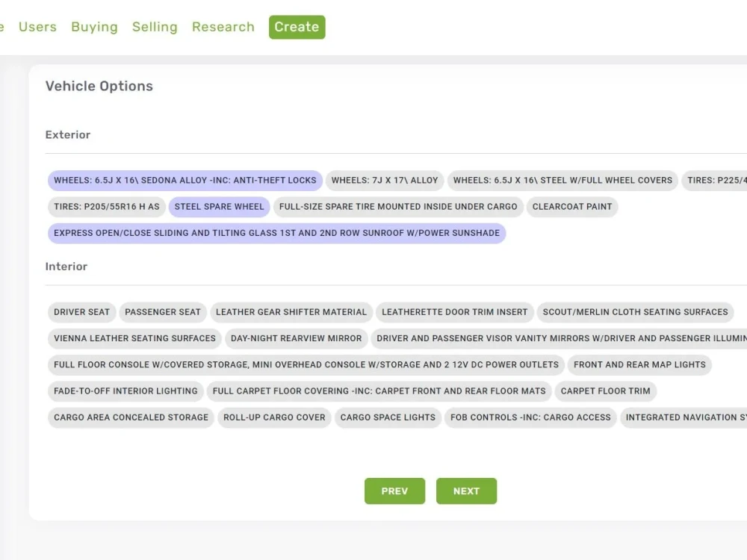Enable the CARGO SPACE LIGHTS option
Image resolution: width=747 pixels, height=560 pixels.
(388, 417)
